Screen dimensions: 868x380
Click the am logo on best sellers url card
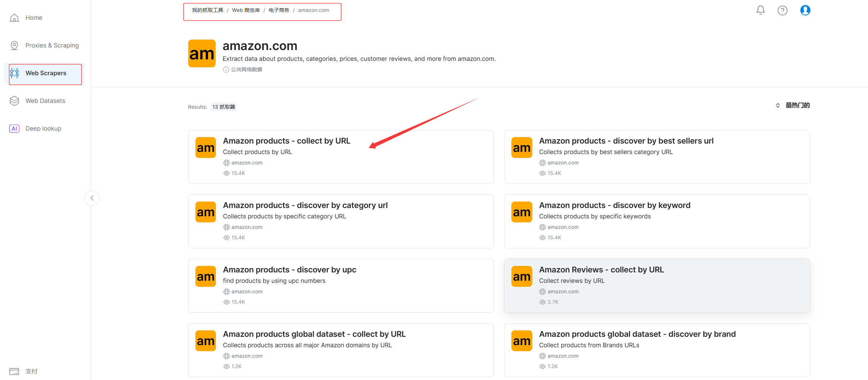pyautogui.click(x=522, y=148)
